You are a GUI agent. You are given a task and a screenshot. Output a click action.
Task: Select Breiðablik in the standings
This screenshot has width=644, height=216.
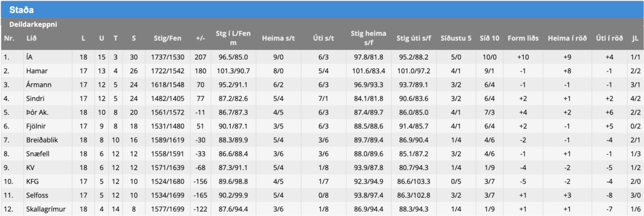click(x=41, y=141)
